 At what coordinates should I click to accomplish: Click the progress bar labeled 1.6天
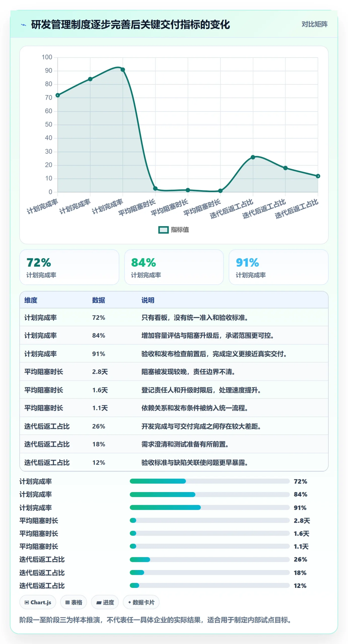point(210,533)
